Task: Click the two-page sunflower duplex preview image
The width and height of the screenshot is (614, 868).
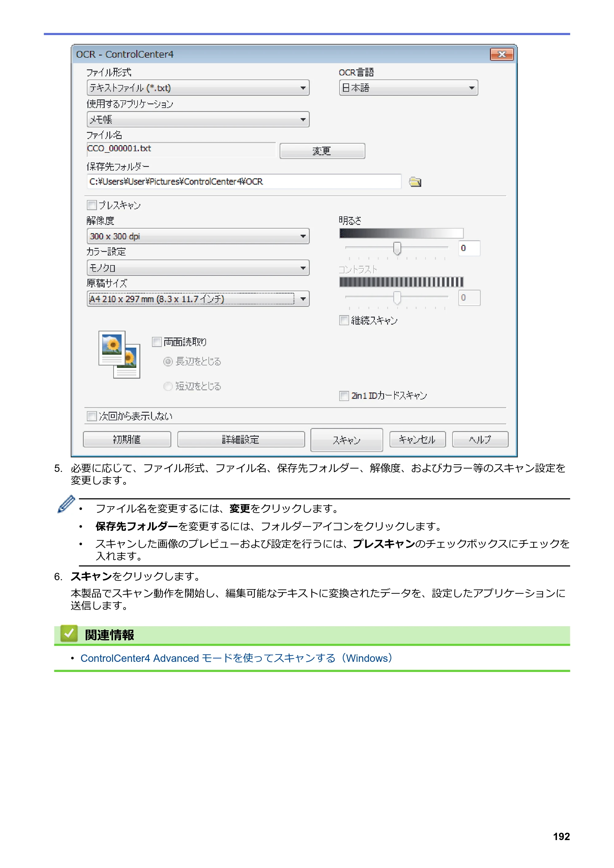Action: coord(119,354)
